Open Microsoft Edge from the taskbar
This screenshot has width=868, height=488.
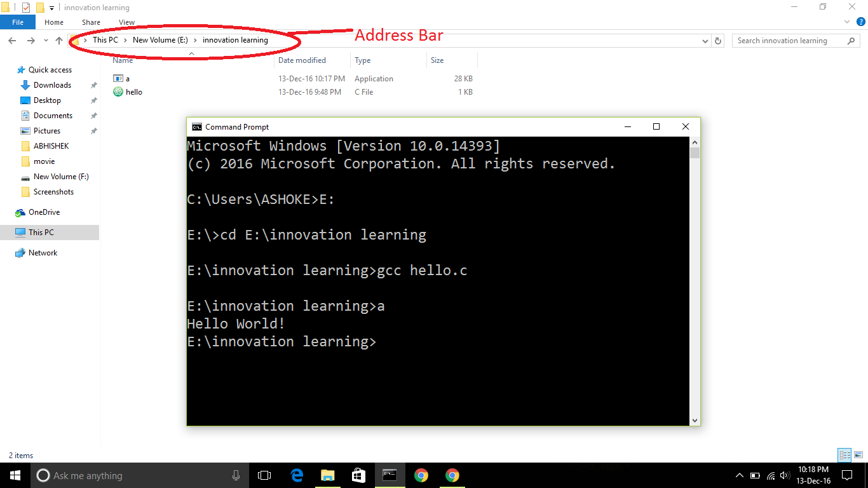(296, 475)
